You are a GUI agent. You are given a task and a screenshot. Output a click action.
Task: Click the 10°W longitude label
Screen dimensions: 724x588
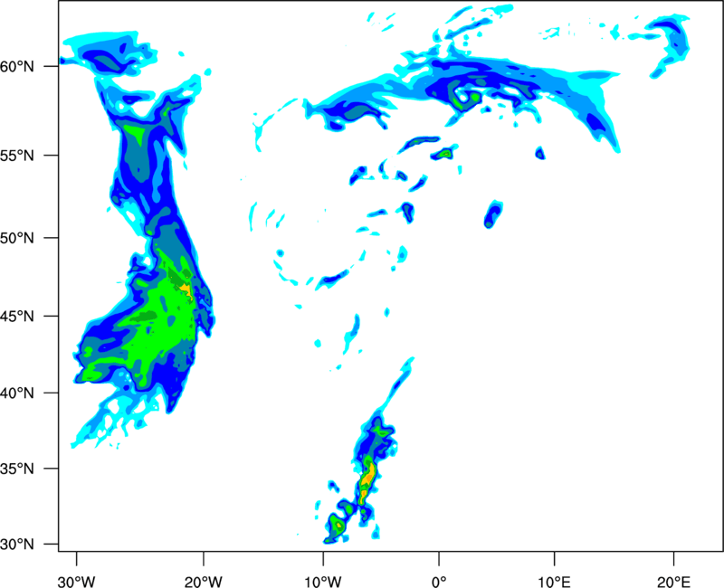point(323,581)
